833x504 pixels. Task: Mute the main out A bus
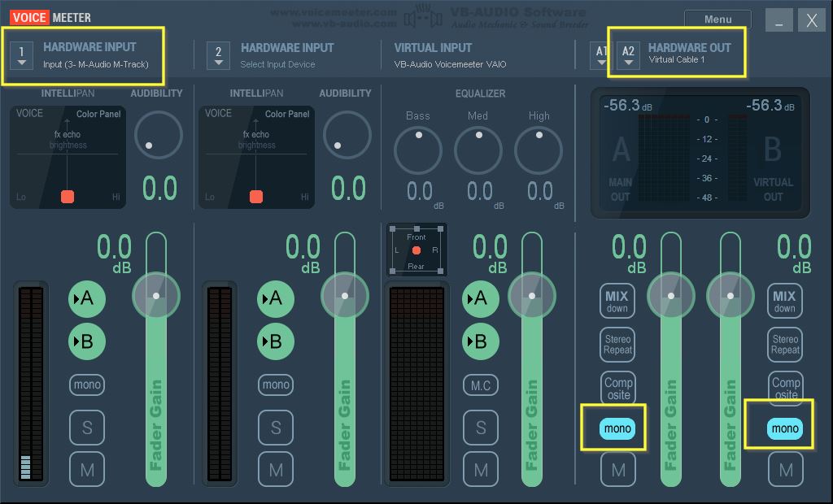[618, 469]
